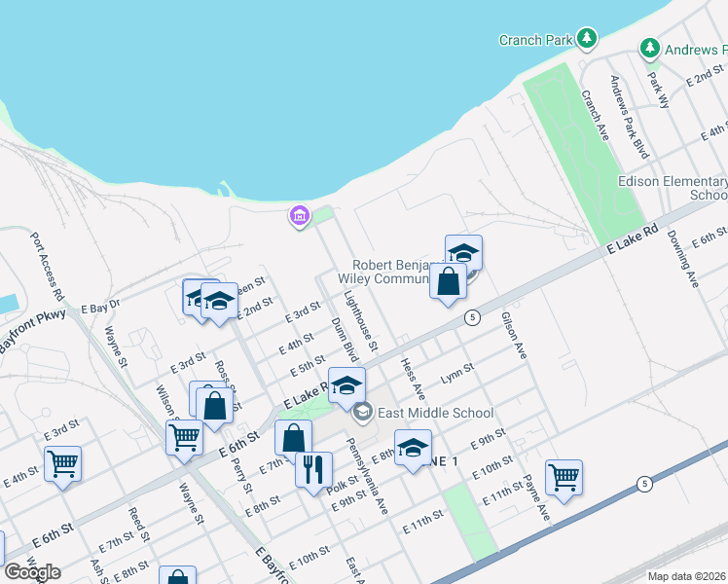
Task: Click the Route 5 shield on the lower highway
Action: click(x=644, y=484)
